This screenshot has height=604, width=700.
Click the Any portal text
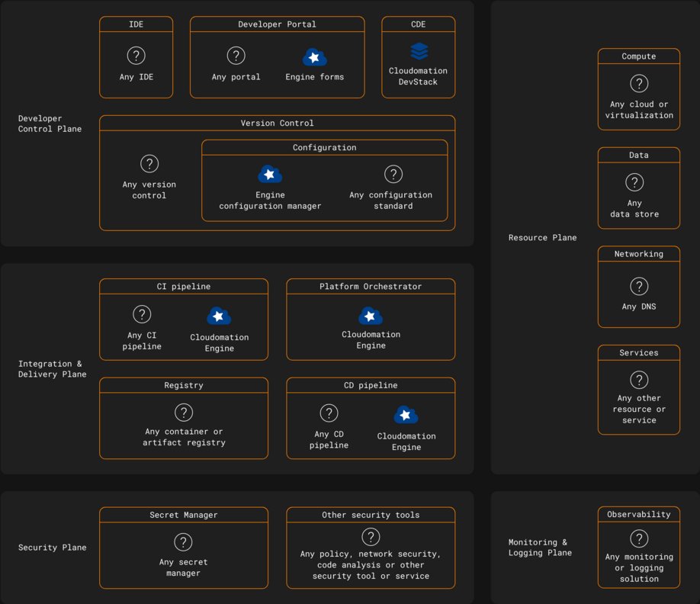pos(236,77)
